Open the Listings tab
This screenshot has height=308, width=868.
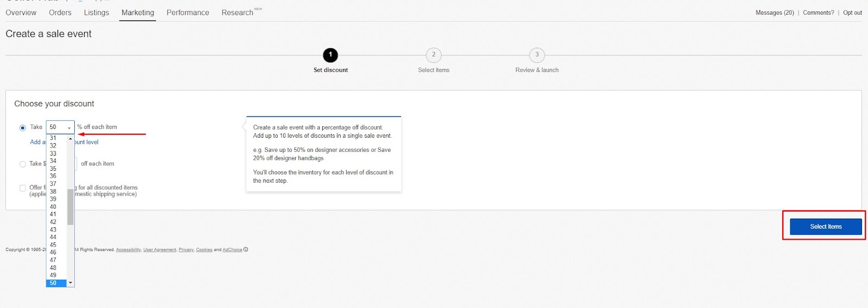tap(97, 12)
